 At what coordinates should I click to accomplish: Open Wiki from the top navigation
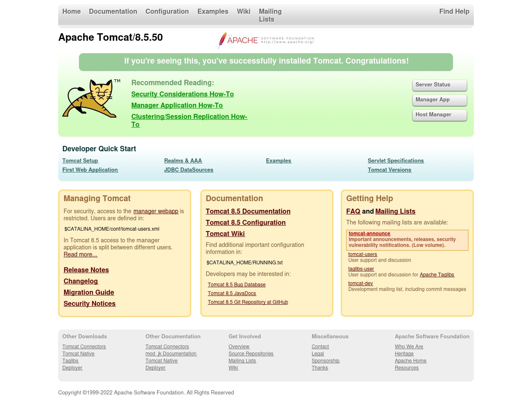coord(244,12)
